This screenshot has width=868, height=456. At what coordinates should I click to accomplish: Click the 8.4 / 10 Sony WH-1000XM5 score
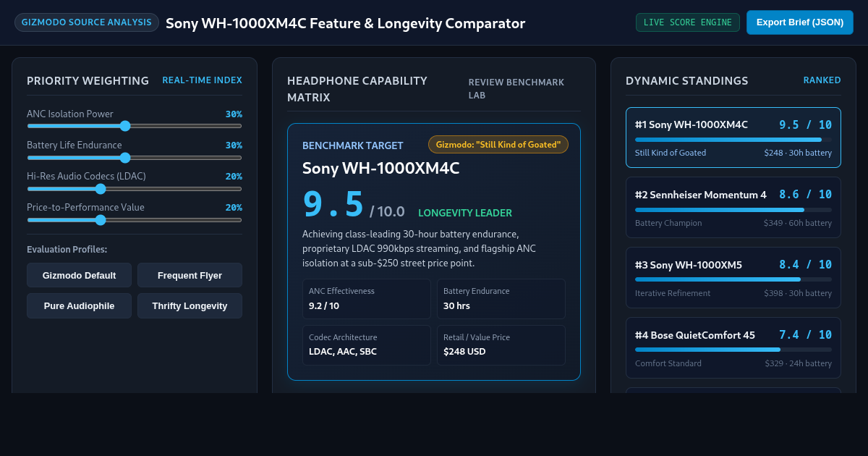[805, 265]
